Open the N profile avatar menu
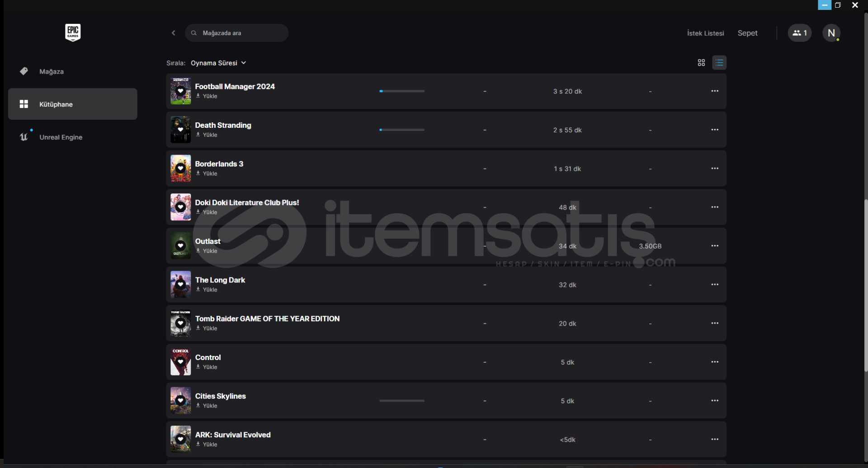Image resolution: width=868 pixels, height=468 pixels. [831, 33]
